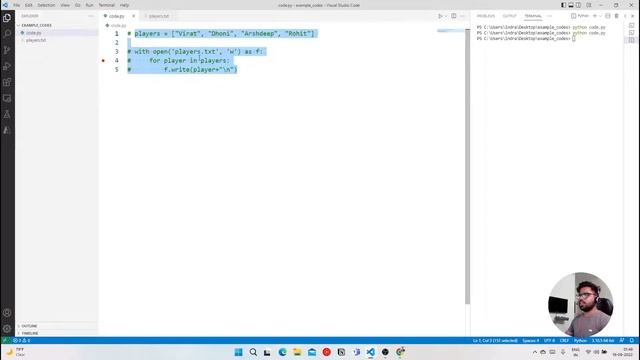The height and width of the screenshot is (360, 640).
Task: Select Python language mode in status bar
Action: [x=580, y=340]
